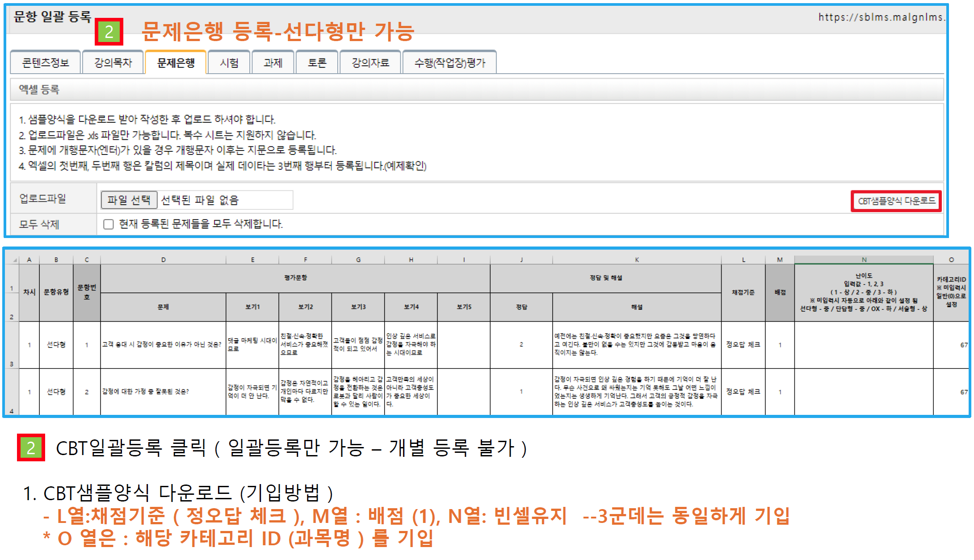This screenshot has height=560, width=974.
Task: Click CBT샘플양식 다운로드 button
Action: click(896, 201)
